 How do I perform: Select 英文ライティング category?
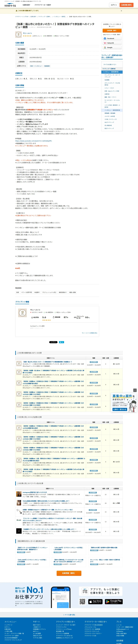click(x=109, y=128)
